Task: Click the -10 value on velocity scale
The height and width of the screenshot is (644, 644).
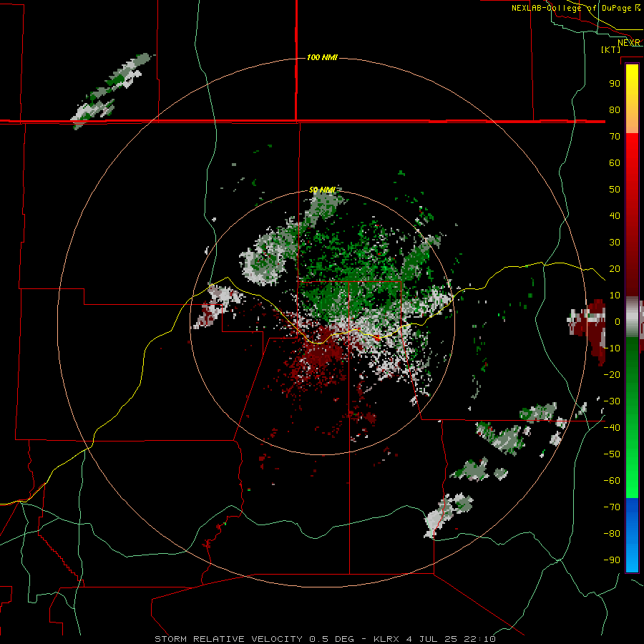Action: pos(612,348)
